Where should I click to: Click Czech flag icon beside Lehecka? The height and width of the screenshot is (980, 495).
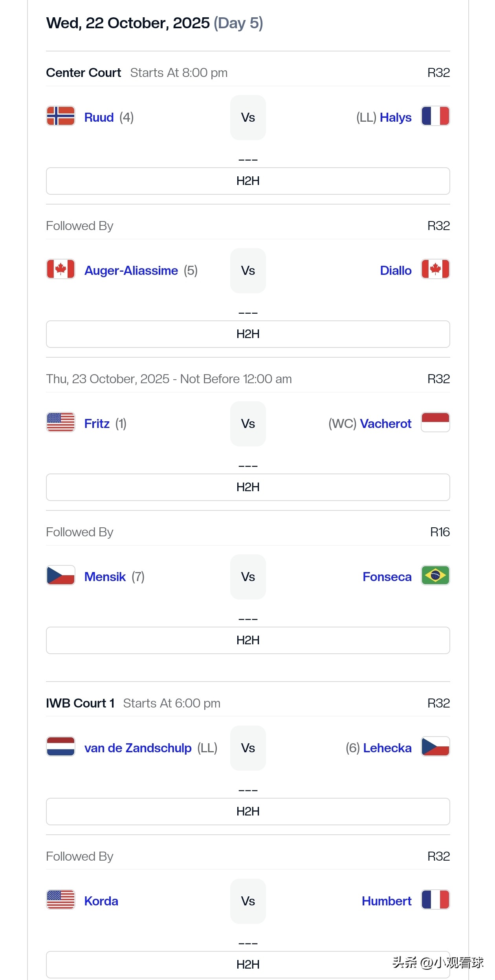point(435,747)
